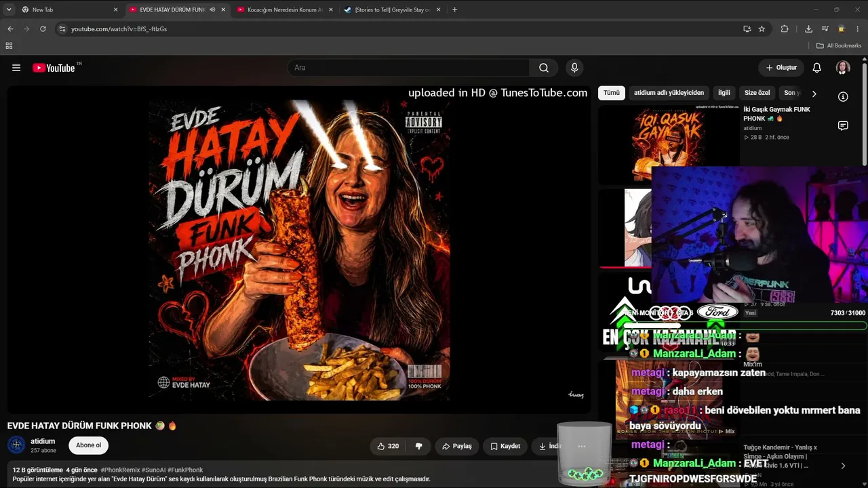Expand the Tuğçe Kandemir mix with the chevron
This screenshot has height=488, width=868.
point(843,466)
